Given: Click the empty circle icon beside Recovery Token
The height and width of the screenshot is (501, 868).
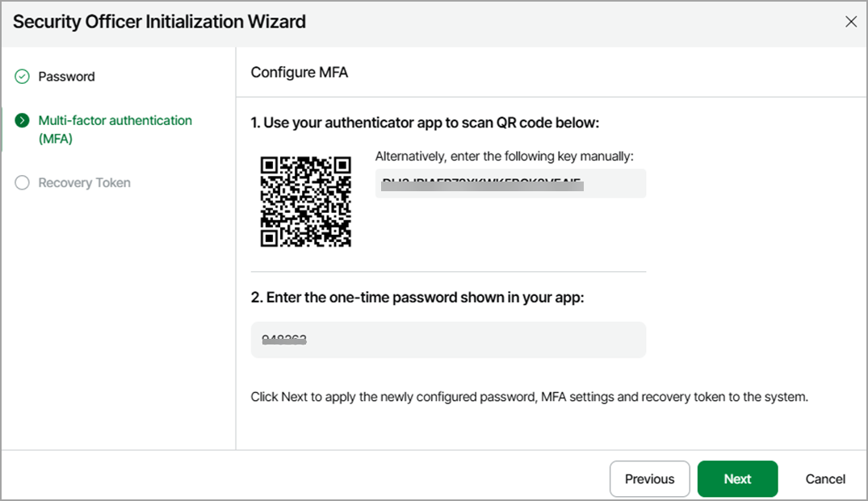Looking at the screenshot, I should (22, 182).
